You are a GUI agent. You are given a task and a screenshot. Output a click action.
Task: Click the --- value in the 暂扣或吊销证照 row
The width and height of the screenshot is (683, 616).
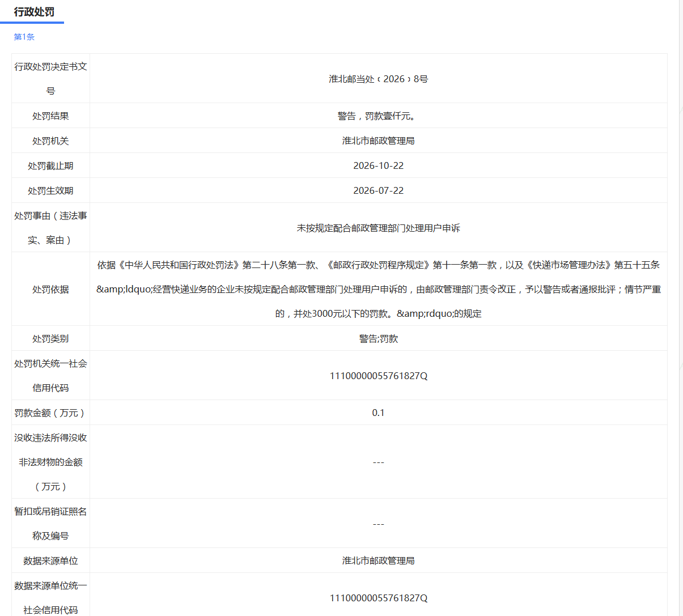378,524
